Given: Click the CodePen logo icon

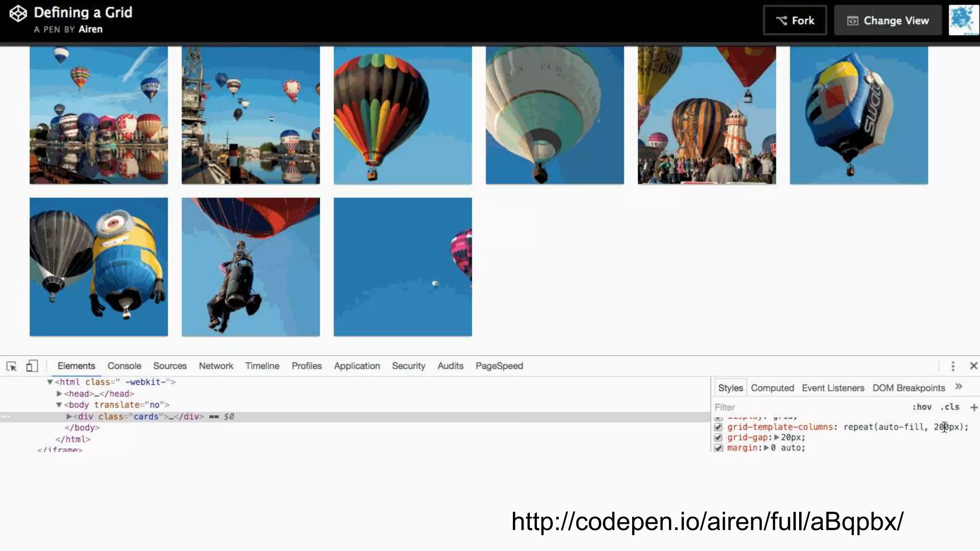Looking at the screenshot, I should click(x=18, y=14).
